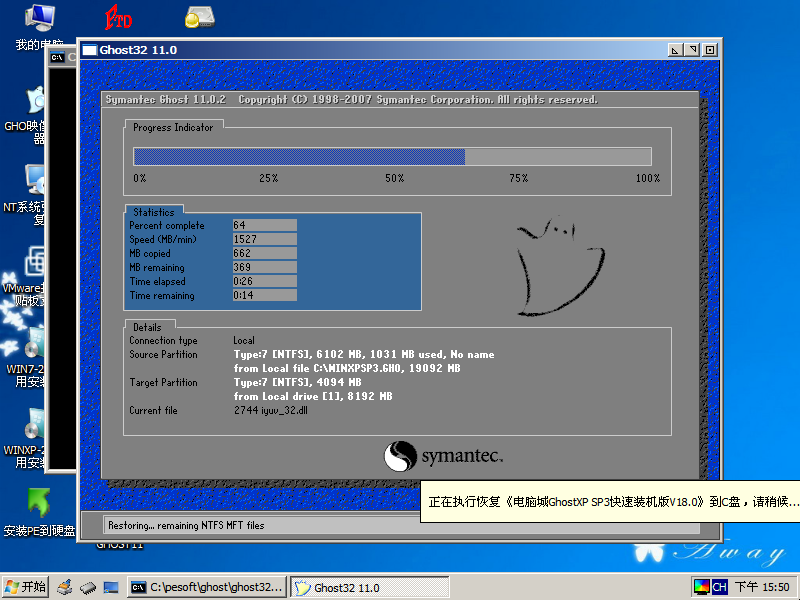Click the memory chip quick launch icon
800x600 pixels.
88,587
